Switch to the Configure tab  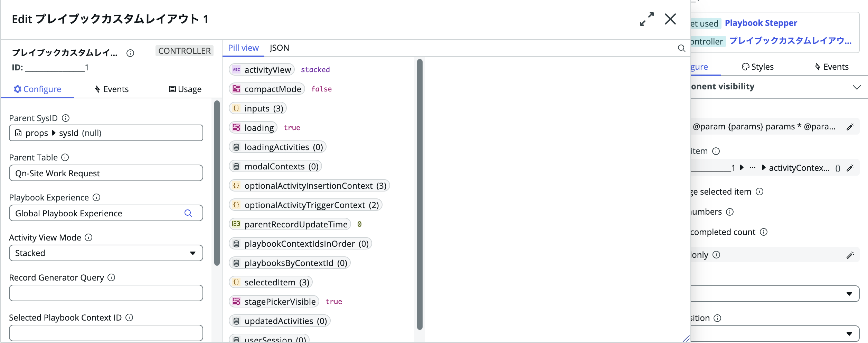(37, 89)
